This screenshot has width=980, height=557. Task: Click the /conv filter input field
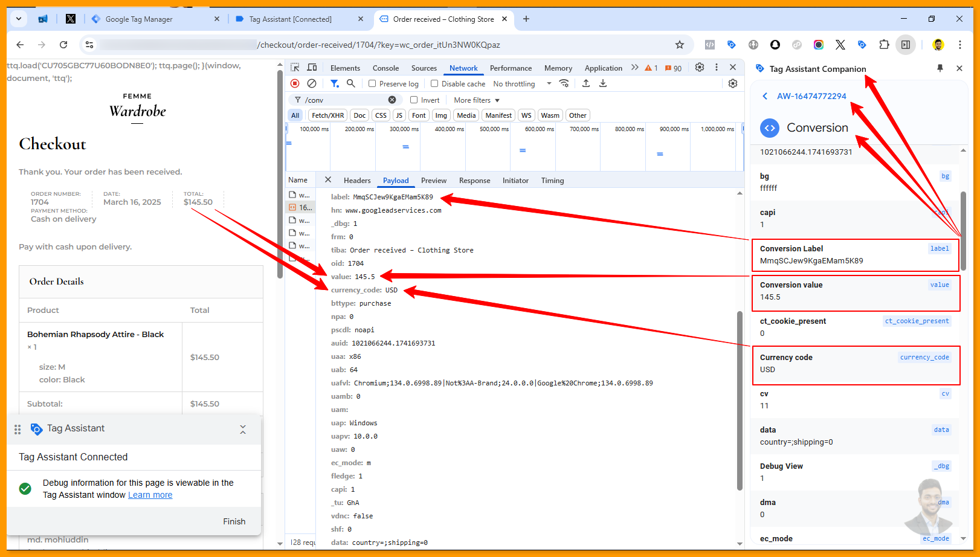click(344, 100)
